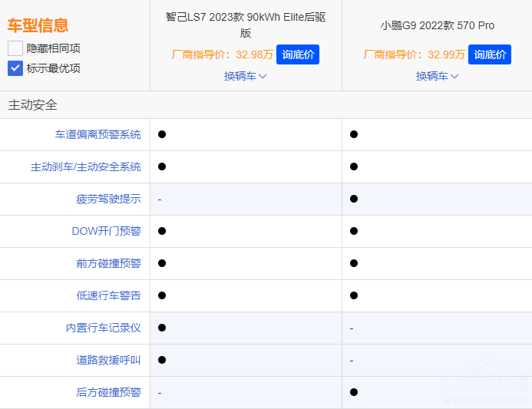The image size is (532, 409).
Task: Click 前方碰撞预警 row label
Action: click(108, 263)
